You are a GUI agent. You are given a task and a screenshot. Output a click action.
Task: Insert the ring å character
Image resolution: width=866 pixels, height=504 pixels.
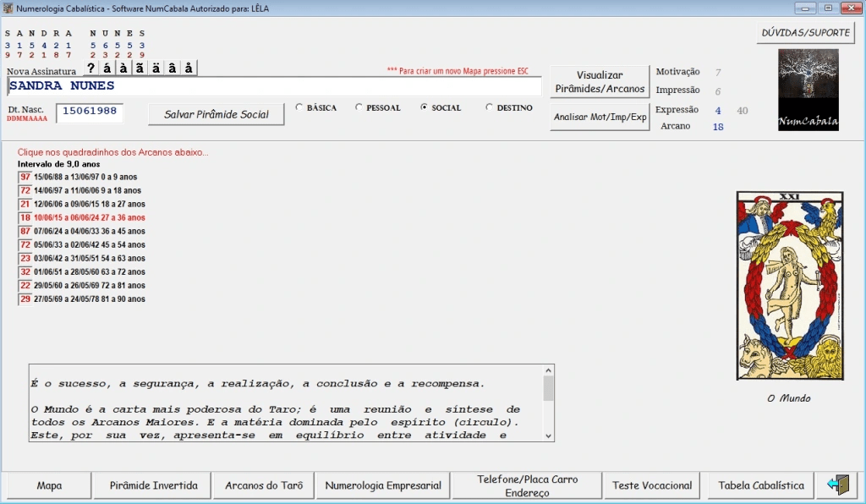pos(189,68)
